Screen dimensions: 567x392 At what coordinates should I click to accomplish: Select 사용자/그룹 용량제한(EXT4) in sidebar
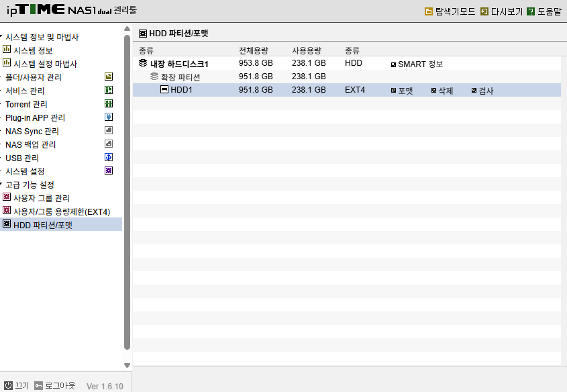pos(62,211)
